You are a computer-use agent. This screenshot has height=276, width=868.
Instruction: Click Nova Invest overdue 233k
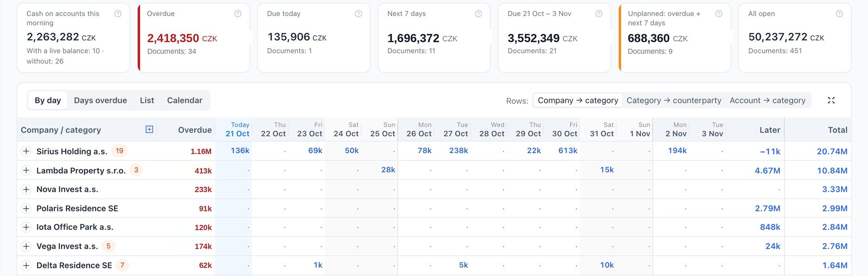tap(203, 189)
